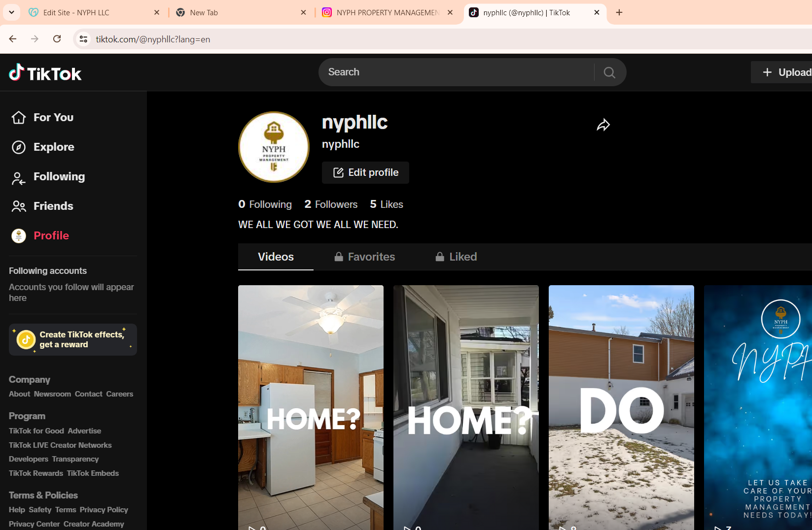The height and width of the screenshot is (530, 812).
Task: Open the Developers link
Action: tap(29, 459)
